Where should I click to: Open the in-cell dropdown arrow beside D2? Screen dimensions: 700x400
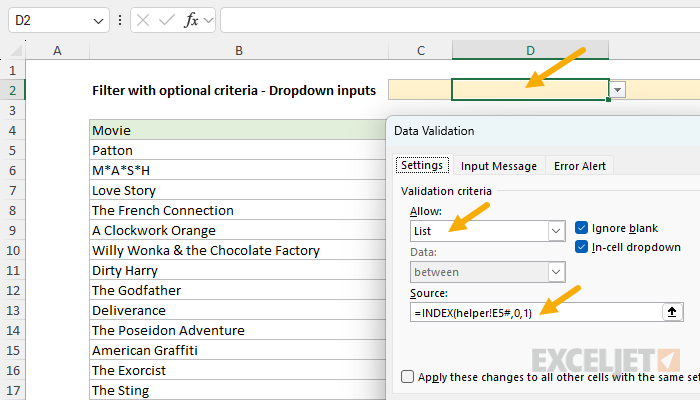[617, 90]
